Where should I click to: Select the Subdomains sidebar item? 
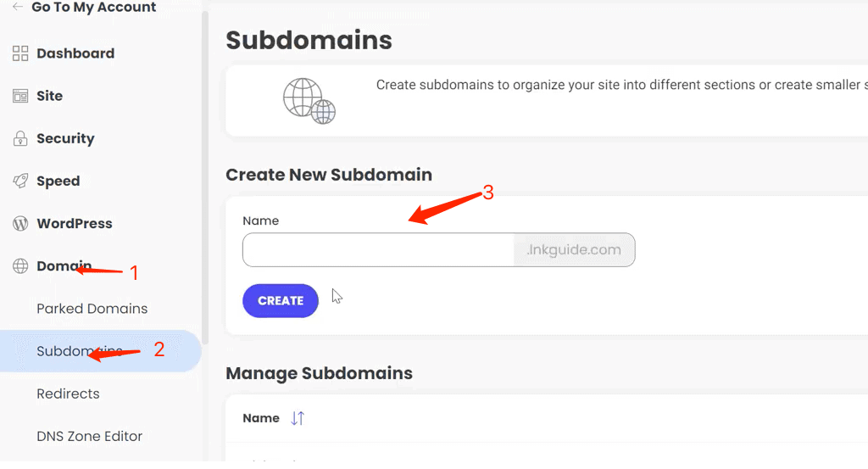pyautogui.click(x=100, y=351)
